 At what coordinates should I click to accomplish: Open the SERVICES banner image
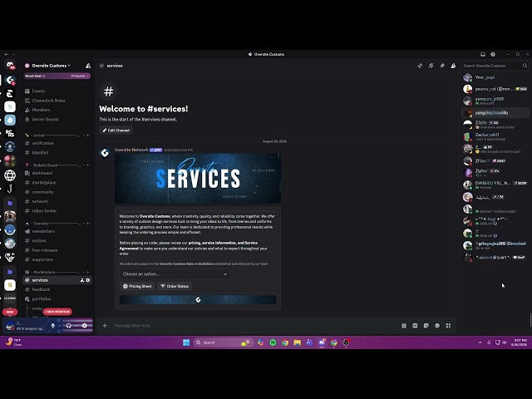pyautogui.click(x=198, y=179)
